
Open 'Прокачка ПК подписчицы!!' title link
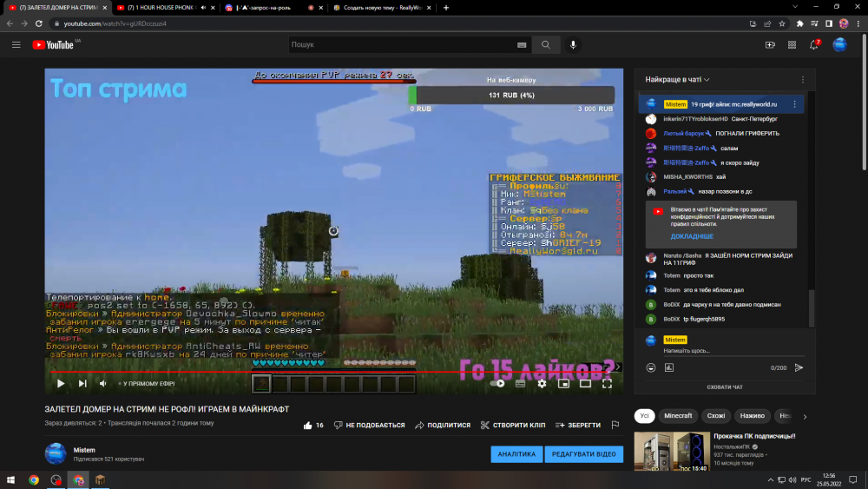pyautogui.click(x=754, y=436)
